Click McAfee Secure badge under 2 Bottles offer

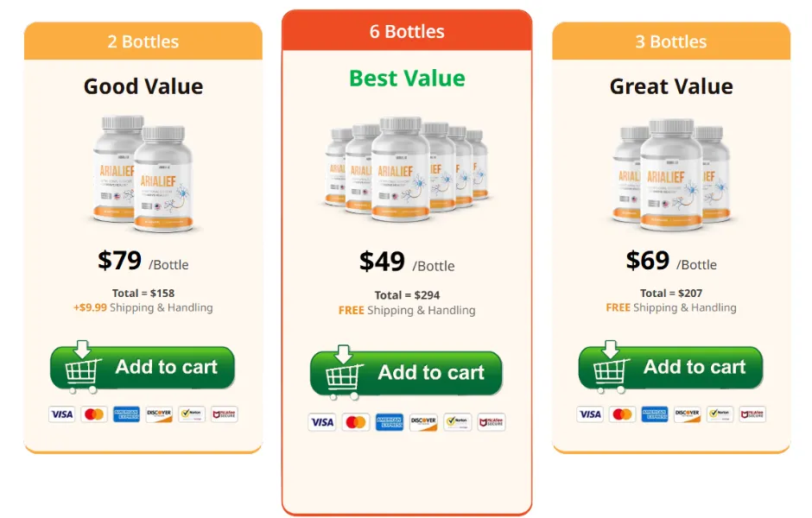point(225,414)
